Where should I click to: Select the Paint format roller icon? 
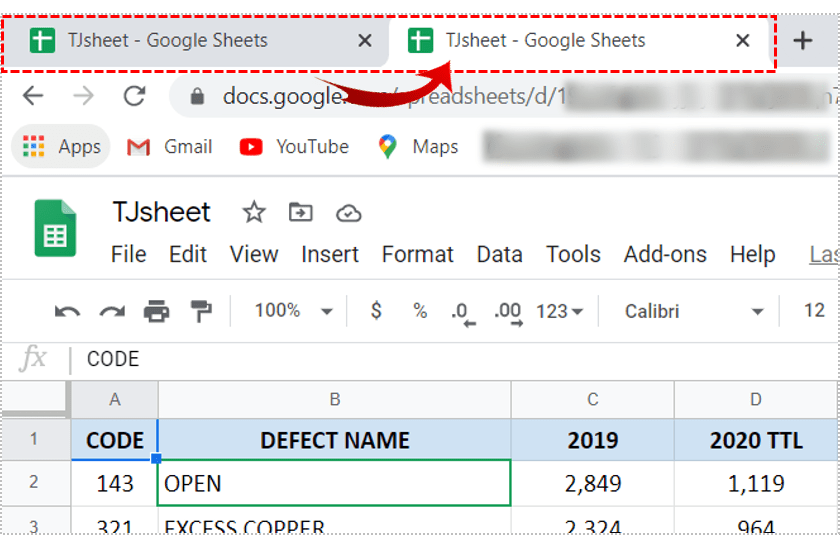[x=202, y=311]
